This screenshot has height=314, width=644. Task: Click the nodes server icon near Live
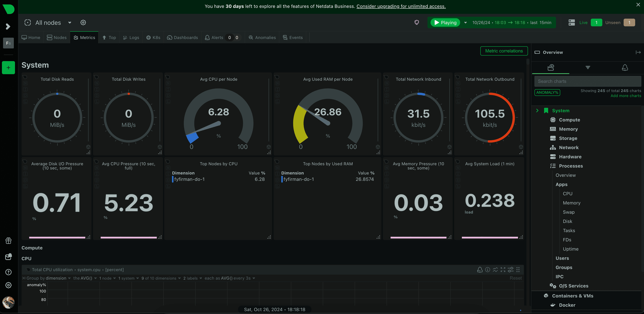click(572, 22)
